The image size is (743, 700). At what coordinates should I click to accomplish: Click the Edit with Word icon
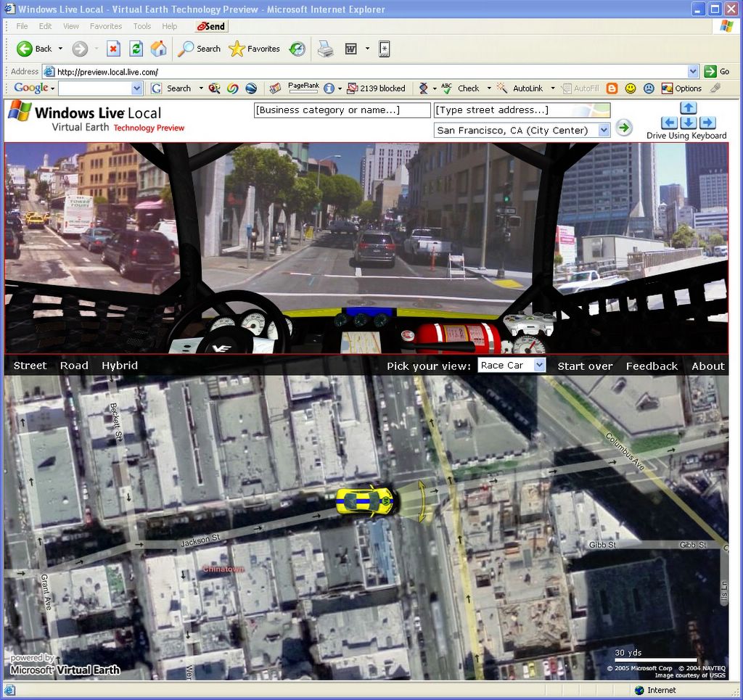pyautogui.click(x=350, y=49)
